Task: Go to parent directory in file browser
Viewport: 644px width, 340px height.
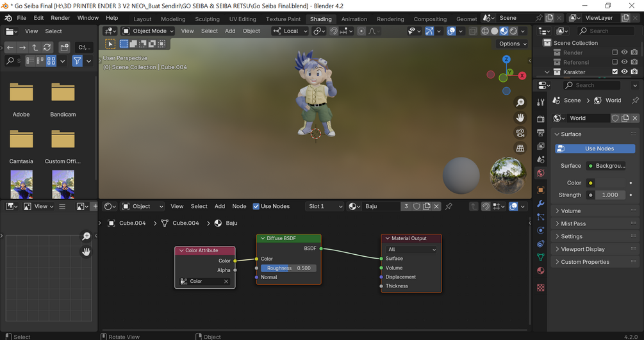Action: [x=35, y=47]
